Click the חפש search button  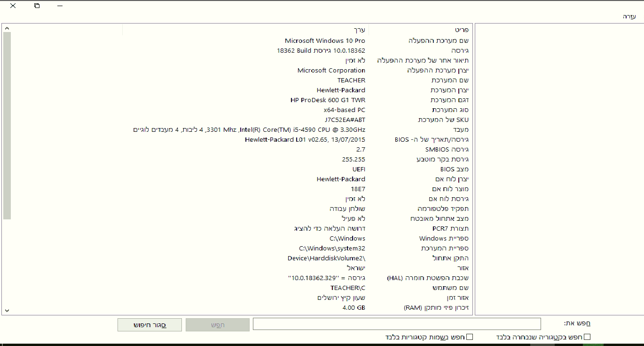click(x=218, y=325)
